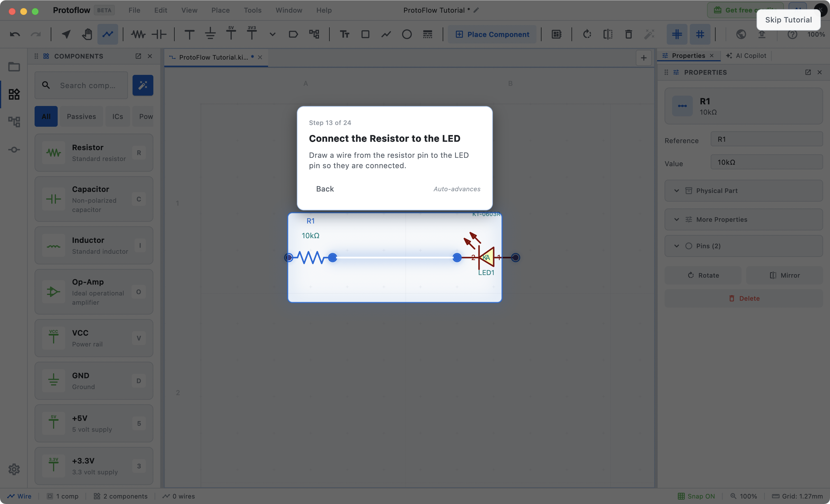Click the Rotate button in Properties
Screen dimensions: 830x504
tap(703, 275)
